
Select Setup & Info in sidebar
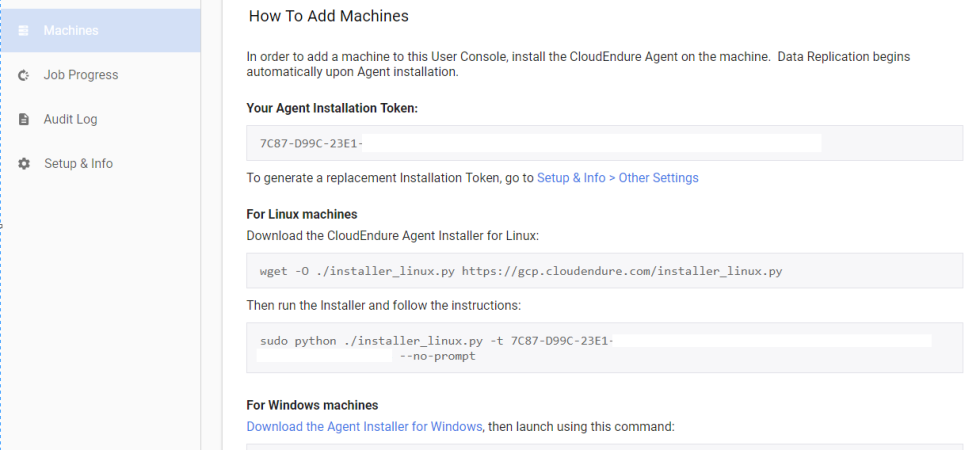pos(100,164)
